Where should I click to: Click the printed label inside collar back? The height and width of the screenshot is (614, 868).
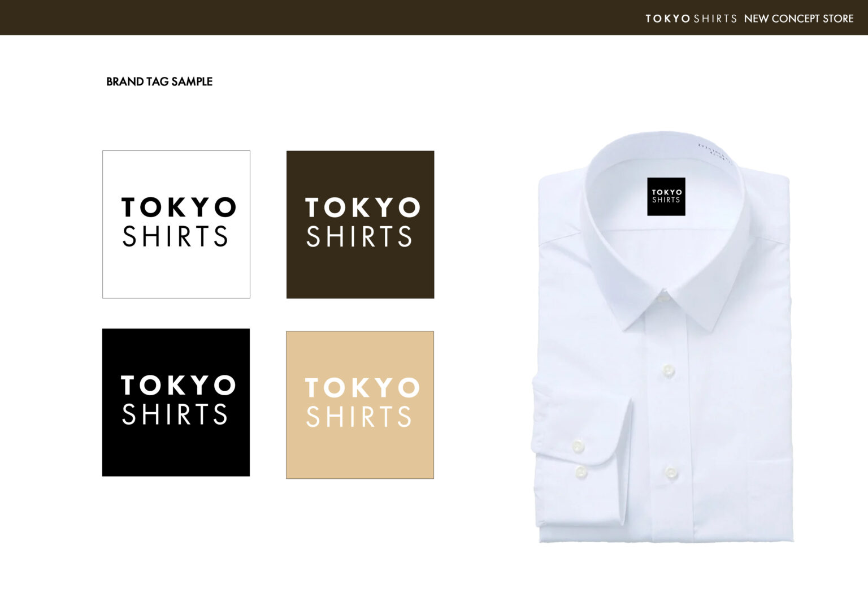tap(715, 154)
